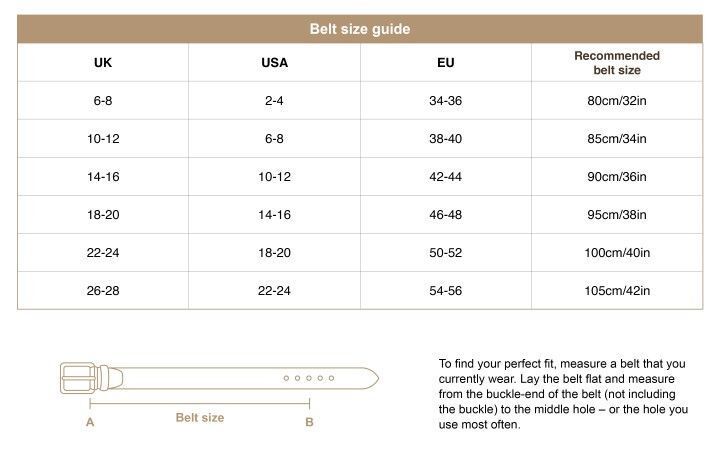Select the 85cm/34in belt size cell
Image resolution: width=720 pixels, height=475 pixels.
point(616,139)
